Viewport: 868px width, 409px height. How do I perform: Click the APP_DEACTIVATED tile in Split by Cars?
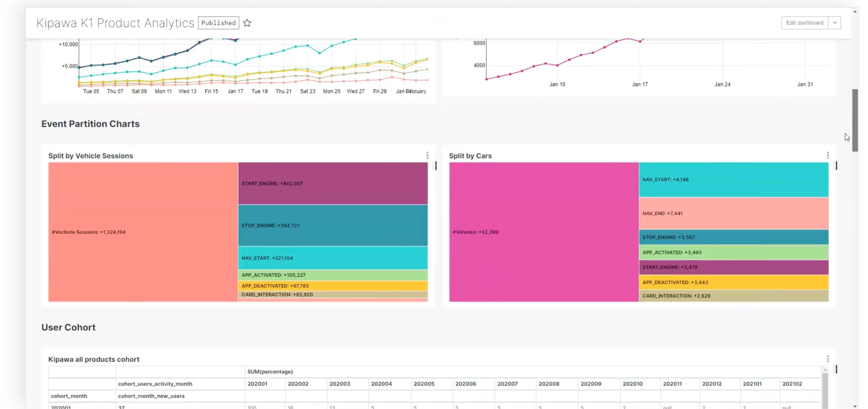(x=733, y=282)
